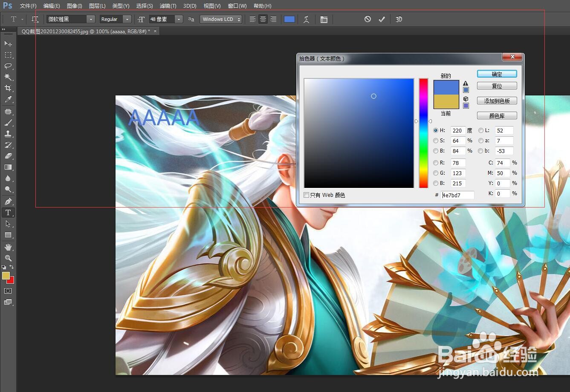
Task: Select the Rectangular Marquee tool
Action: [8, 55]
